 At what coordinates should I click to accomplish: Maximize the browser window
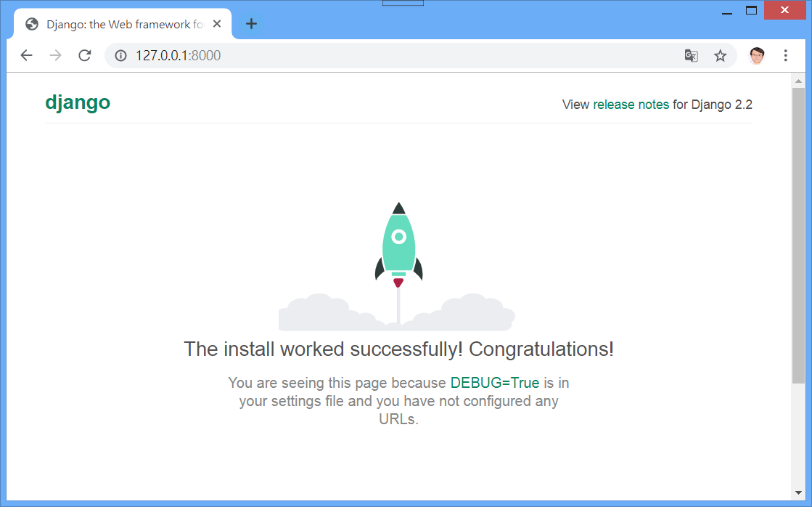coord(752,10)
